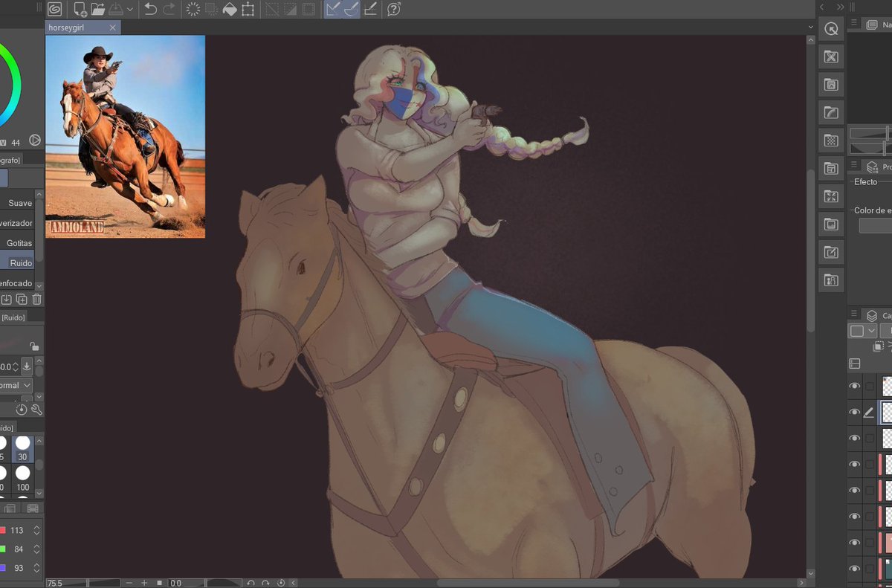This screenshot has height=588, width=892.
Task: Duplicate sub tool with copy icon
Action: (x=22, y=300)
